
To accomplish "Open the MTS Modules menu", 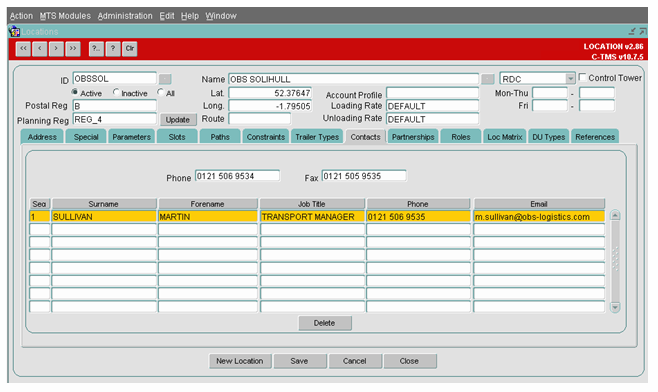I will point(65,16).
